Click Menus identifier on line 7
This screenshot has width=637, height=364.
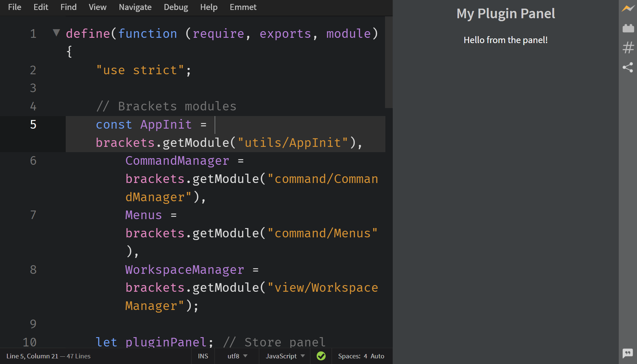click(x=143, y=215)
